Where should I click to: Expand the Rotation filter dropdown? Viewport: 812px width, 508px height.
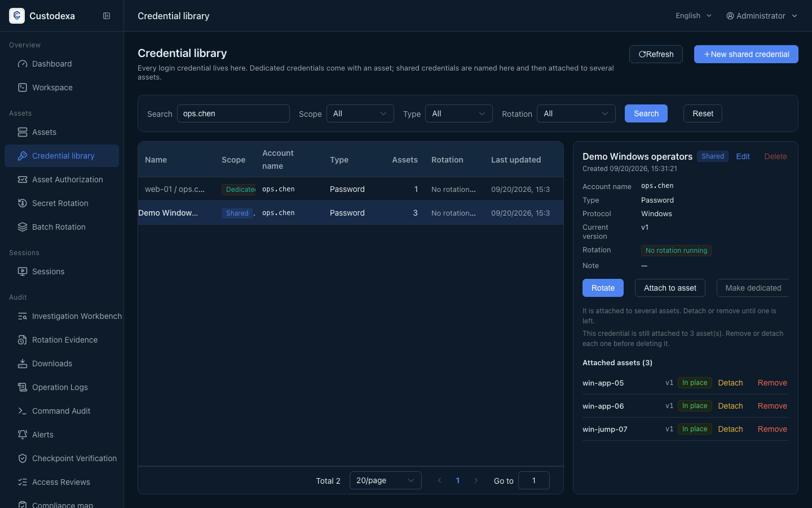click(576, 113)
